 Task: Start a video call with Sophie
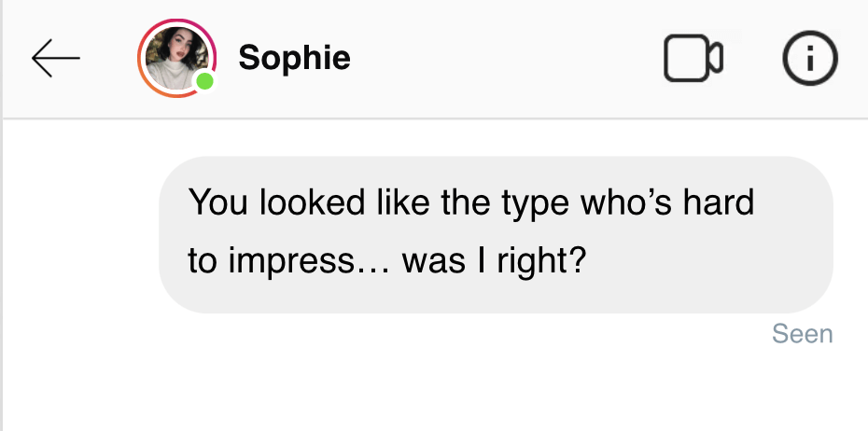[693, 58]
